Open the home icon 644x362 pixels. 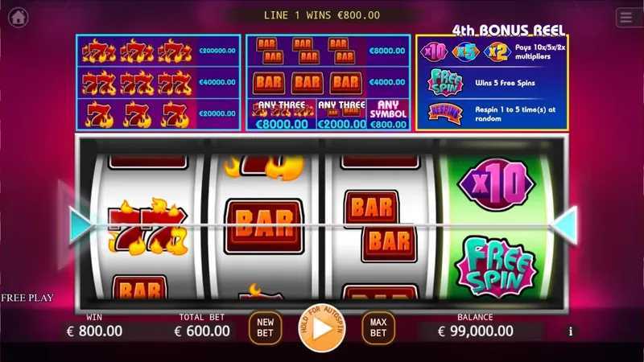click(18, 17)
